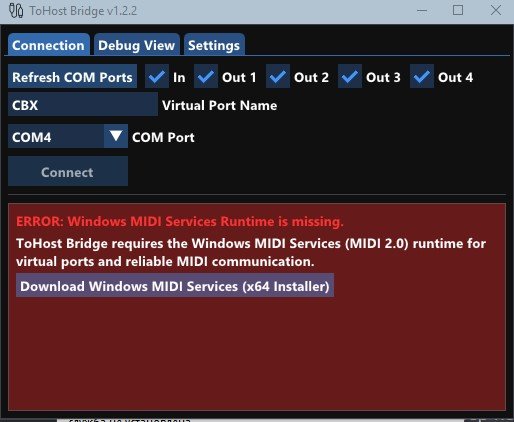The width and height of the screenshot is (514, 422).
Task: Expand the COM Port dropdown arrow
Action: [x=116, y=136]
